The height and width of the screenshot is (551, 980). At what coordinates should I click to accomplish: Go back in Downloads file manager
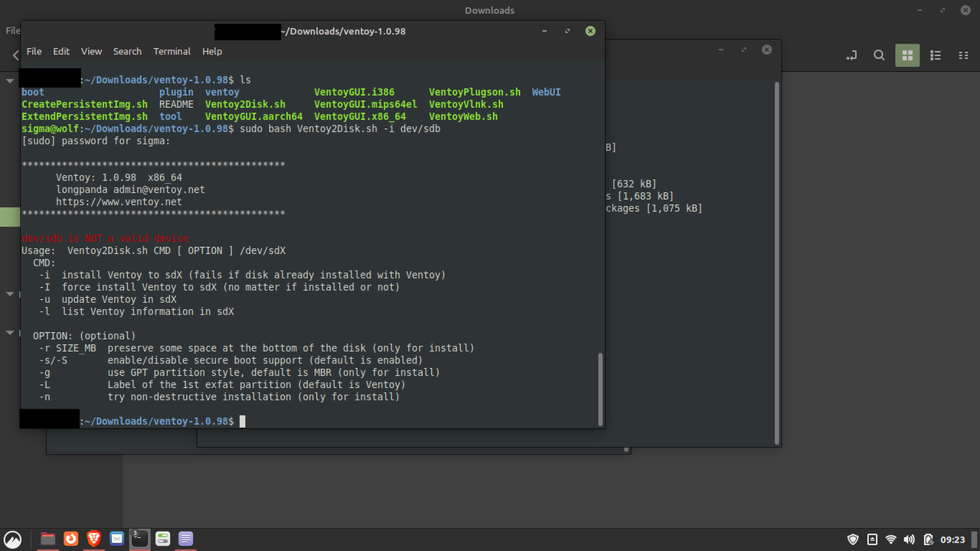point(15,55)
